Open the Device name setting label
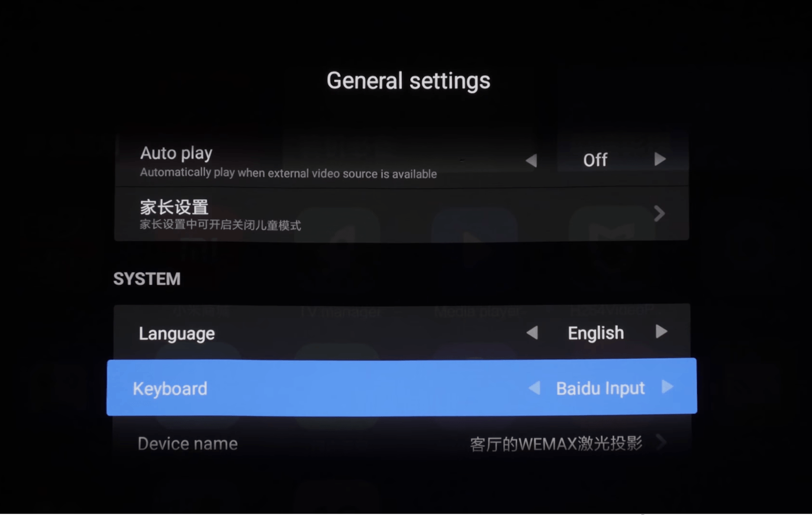 click(x=188, y=443)
